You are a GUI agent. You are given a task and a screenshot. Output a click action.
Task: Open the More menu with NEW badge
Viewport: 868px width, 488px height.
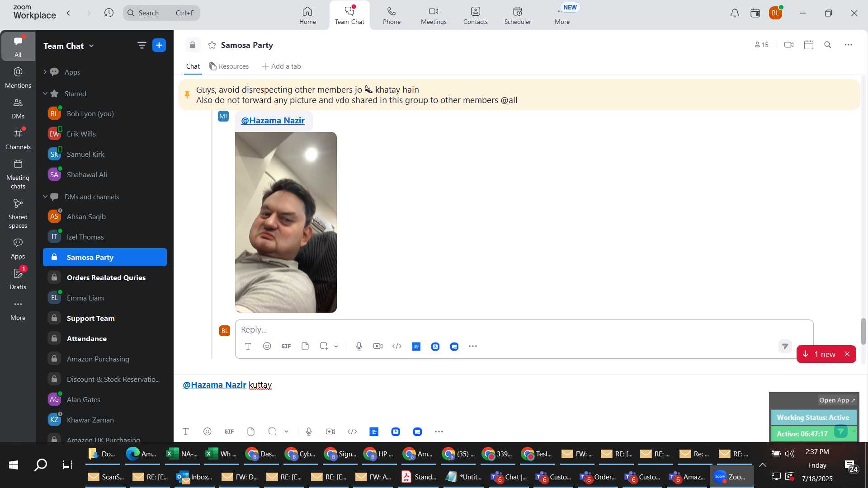click(562, 15)
